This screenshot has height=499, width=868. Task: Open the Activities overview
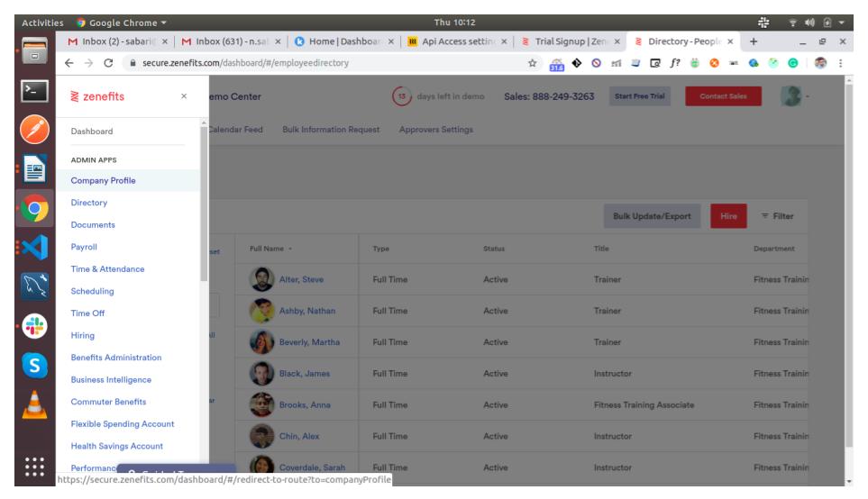pyautogui.click(x=42, y=23)
